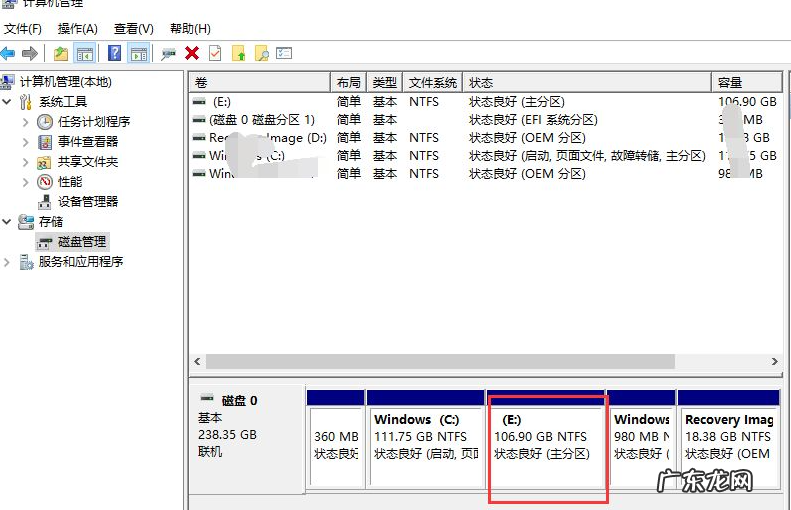
Task: Sort by 类型 column header
Action: (x=385, y=82)
